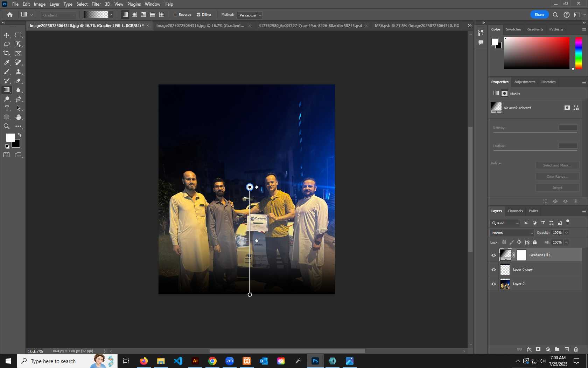This screenshot has height=368, width=588.
Task: Select the Dodge tool
Action: 7,99
